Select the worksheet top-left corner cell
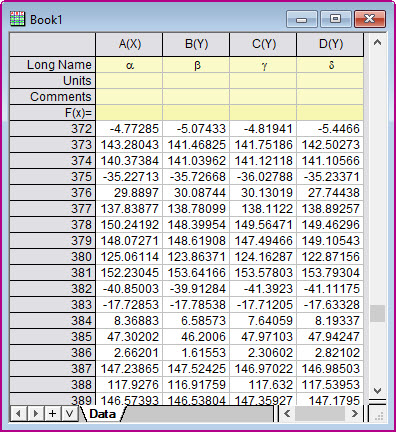 pyautogui.click(x=53, y=44)
